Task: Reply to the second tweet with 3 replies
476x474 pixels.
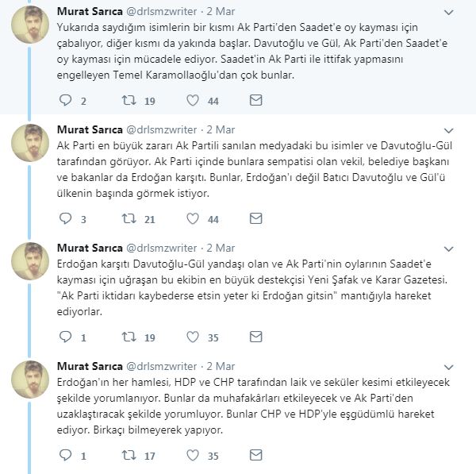Action: point(66,218)
